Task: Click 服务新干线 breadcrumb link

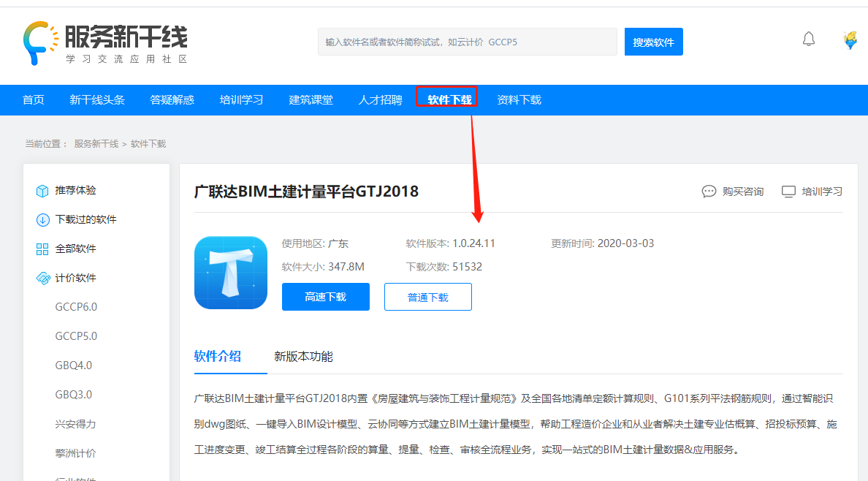Action: [x=96, y=143]
